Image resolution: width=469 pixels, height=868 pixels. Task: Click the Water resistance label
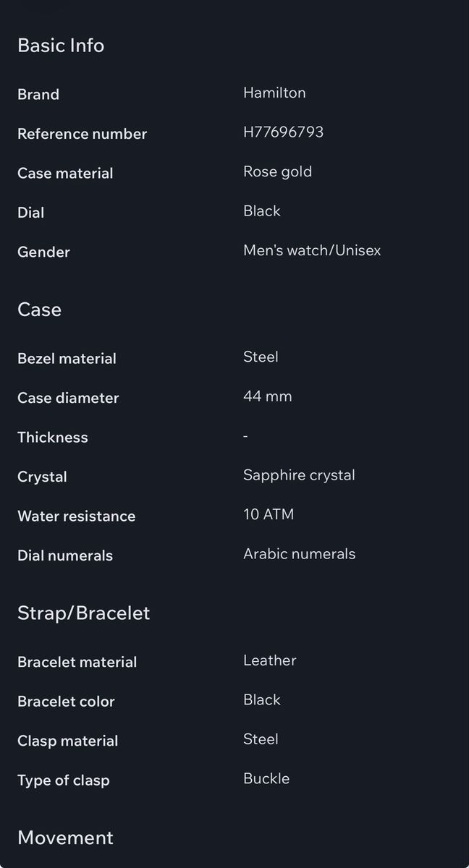(x=77, y=516)
